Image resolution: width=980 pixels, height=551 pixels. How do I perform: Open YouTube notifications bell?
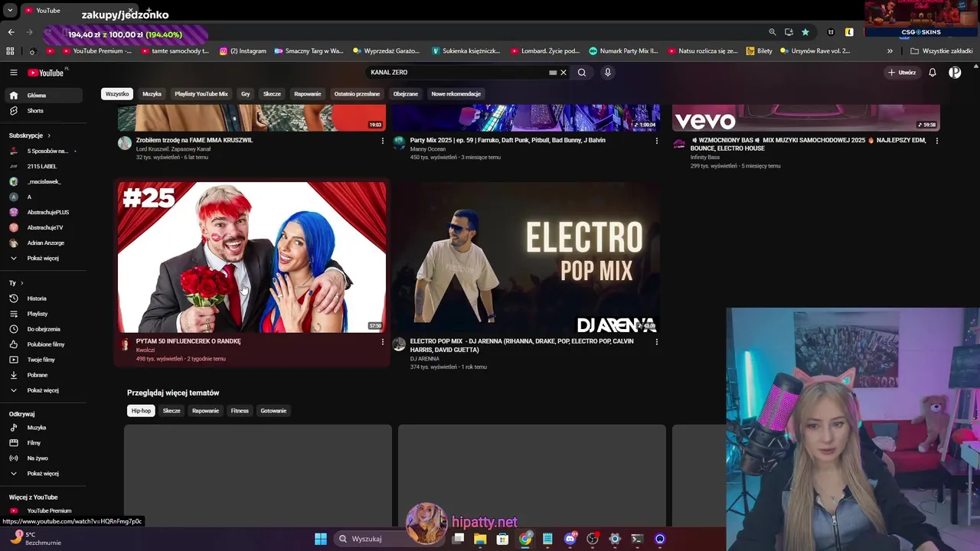point(933,73)
